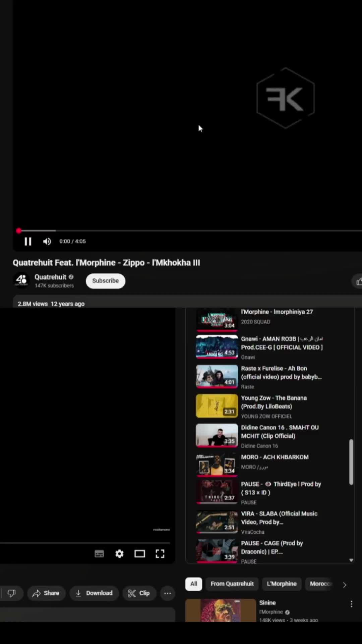The image size is (362, 644).
Task: Open VIRA - SLABA thumbnail
Action: 217,522
